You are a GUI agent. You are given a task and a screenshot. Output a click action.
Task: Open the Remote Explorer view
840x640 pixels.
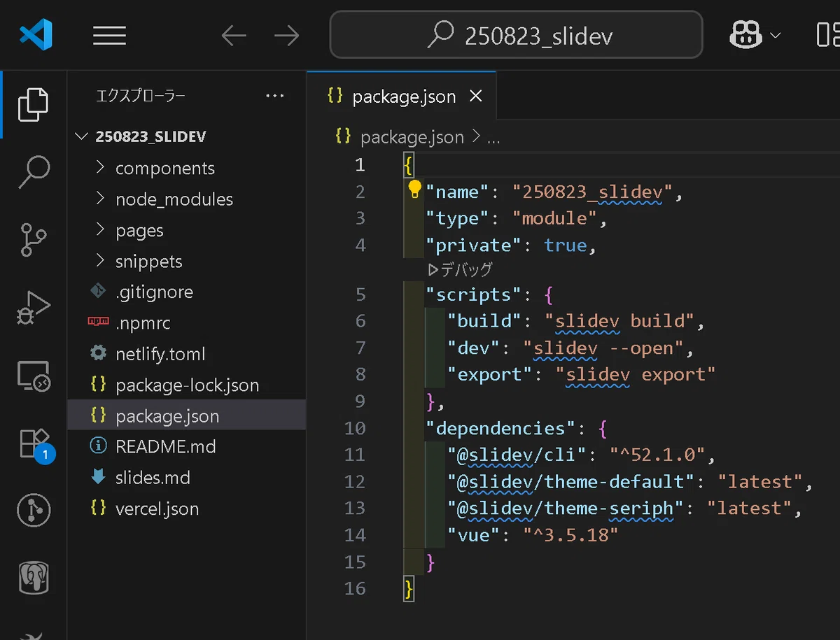pos(34,376)
